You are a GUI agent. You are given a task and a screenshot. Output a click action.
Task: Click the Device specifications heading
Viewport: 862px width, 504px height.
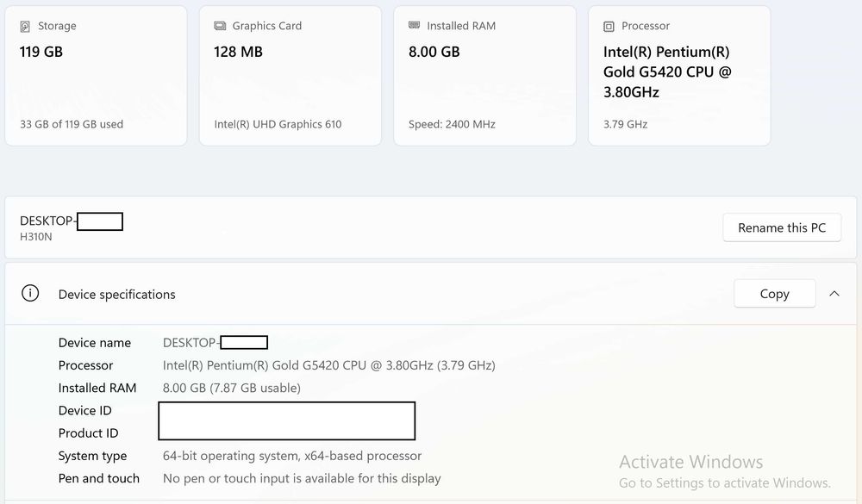click(x=116, y=295)
